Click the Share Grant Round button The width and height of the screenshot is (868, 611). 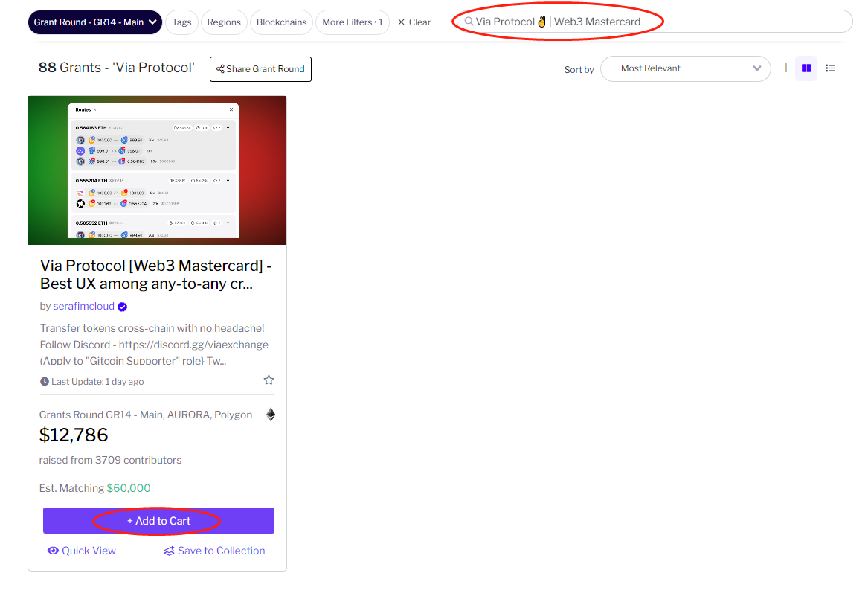(260, 69)
